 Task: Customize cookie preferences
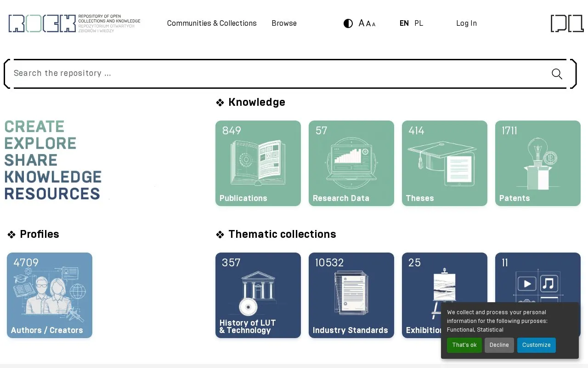tap(537, 345)
